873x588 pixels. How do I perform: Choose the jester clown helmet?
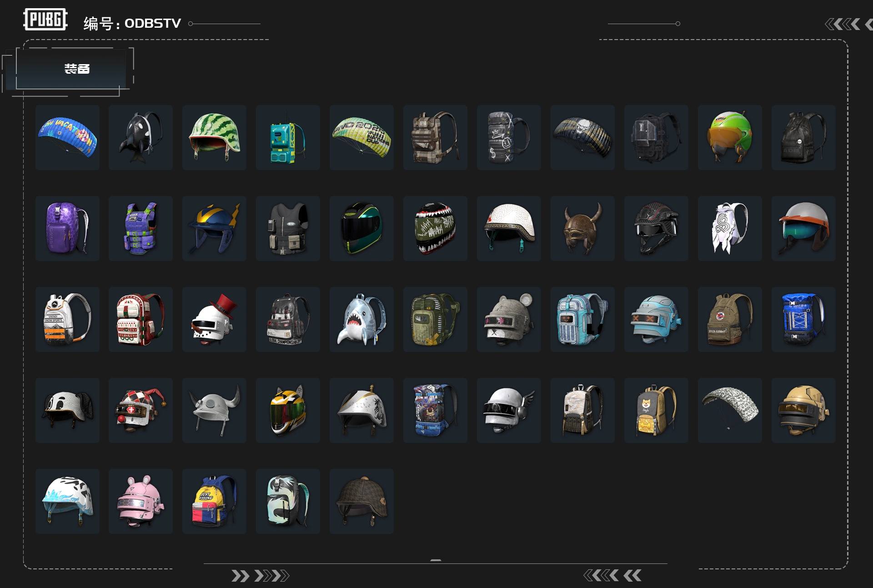pos(141,410)
